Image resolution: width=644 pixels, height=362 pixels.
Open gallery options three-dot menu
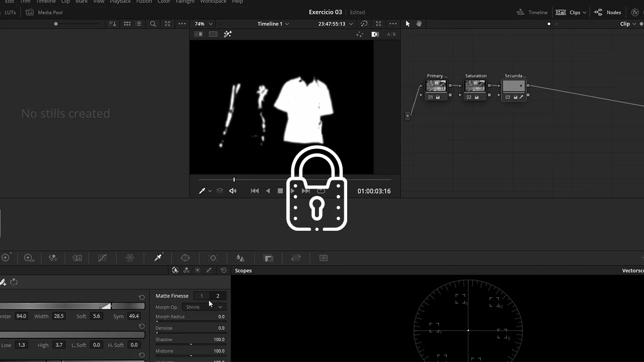182,24
